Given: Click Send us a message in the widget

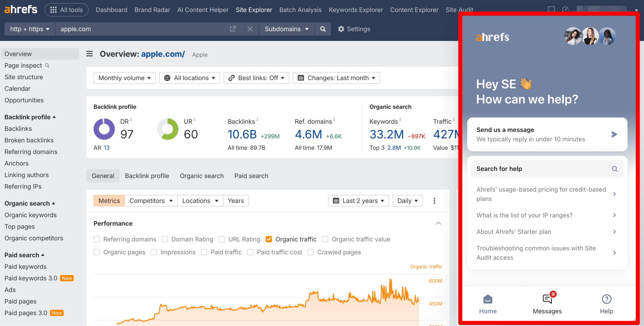Looking at the screenshot, I should [547, 134].
